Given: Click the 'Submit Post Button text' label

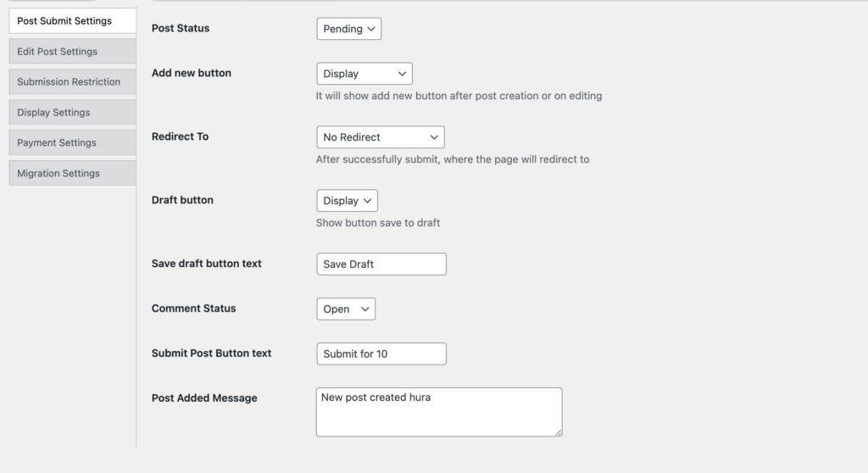Looking at the screenshot, I should (211, 353).
